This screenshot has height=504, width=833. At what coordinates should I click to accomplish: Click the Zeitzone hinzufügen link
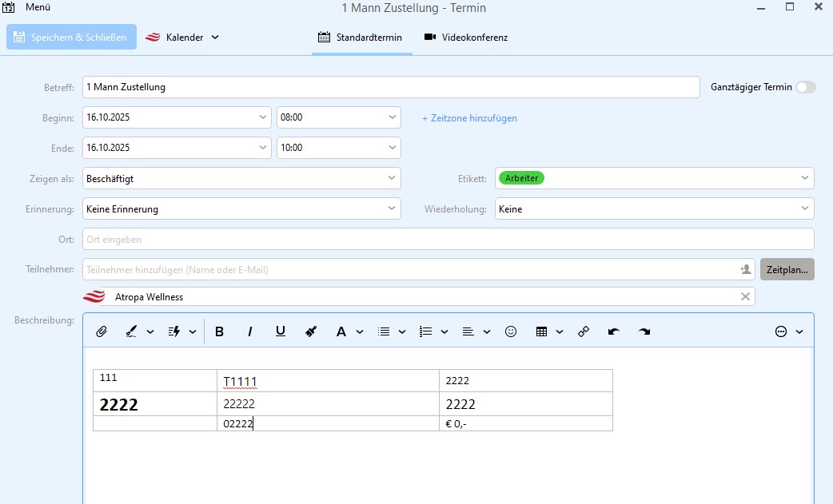coord(469,118)
